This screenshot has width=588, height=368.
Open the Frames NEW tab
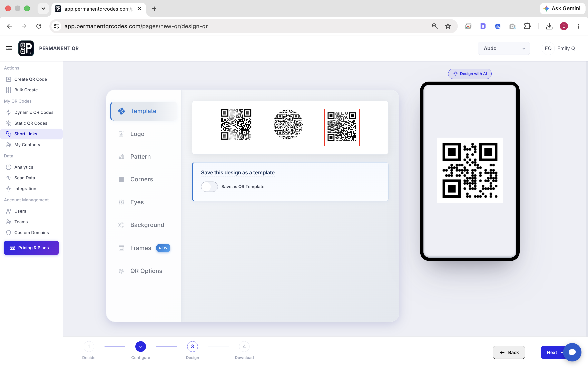click(144, 248)
